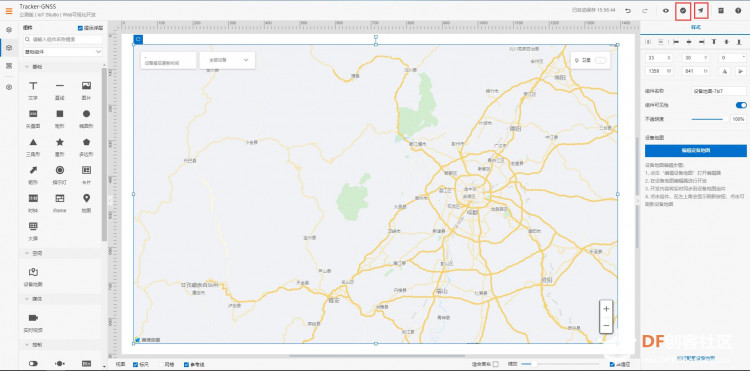Collapse the media section in component list

click(27, 299)
